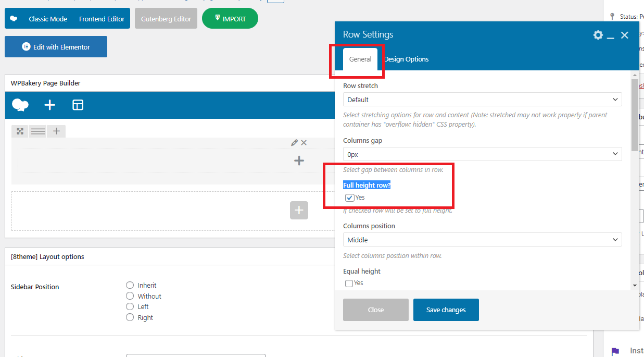Close the Row Settings panel with the X
This screenshot has width=644, height=357.
pos(625,35)
